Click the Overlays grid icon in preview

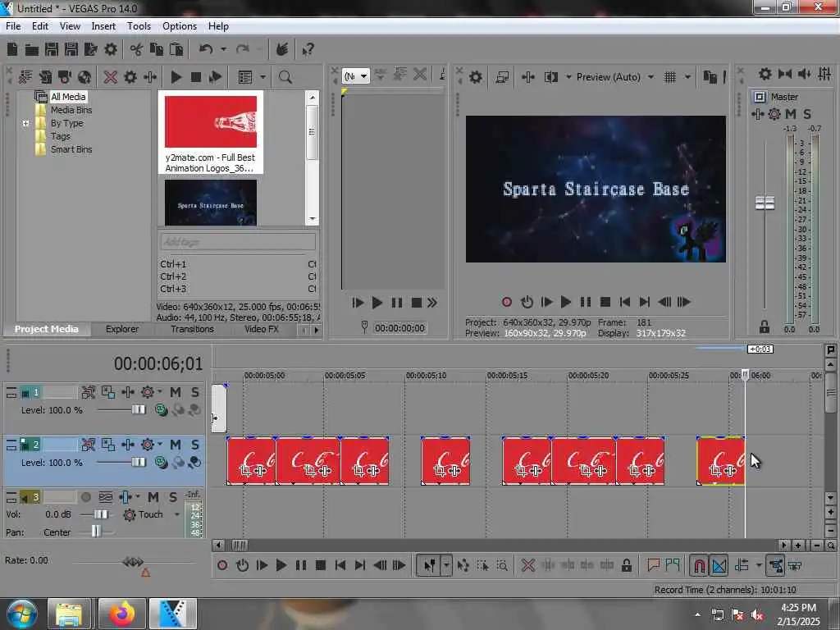669,77
